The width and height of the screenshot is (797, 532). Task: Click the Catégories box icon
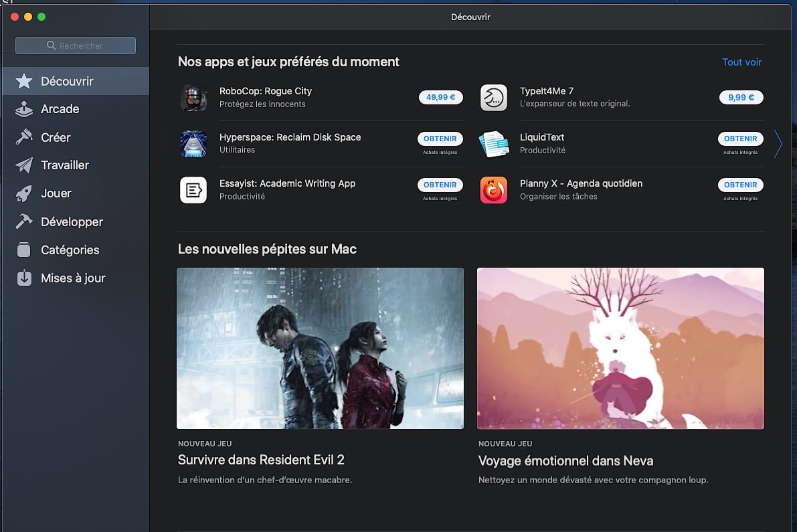point(24,250)
